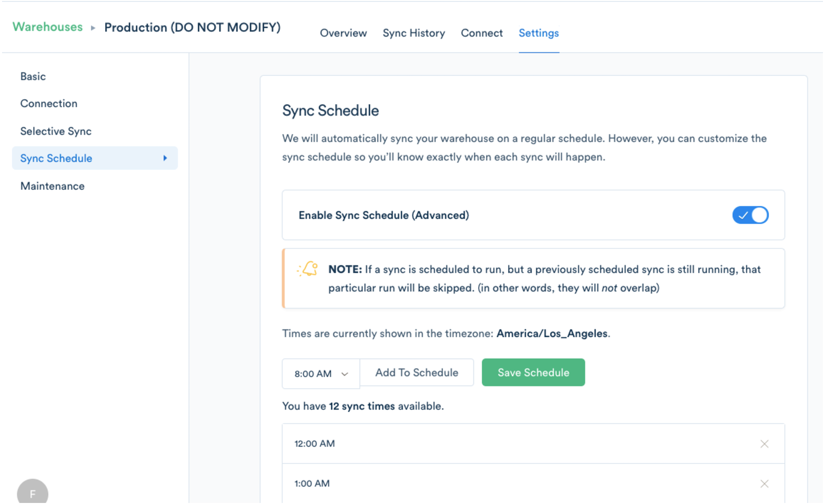Select Connection in the left sidebar

[49, 103]
